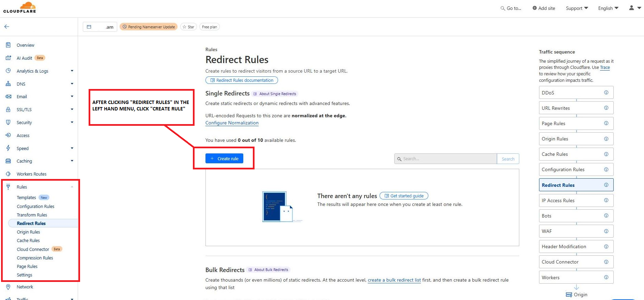Click the Caching drive icon

point(8,161)
